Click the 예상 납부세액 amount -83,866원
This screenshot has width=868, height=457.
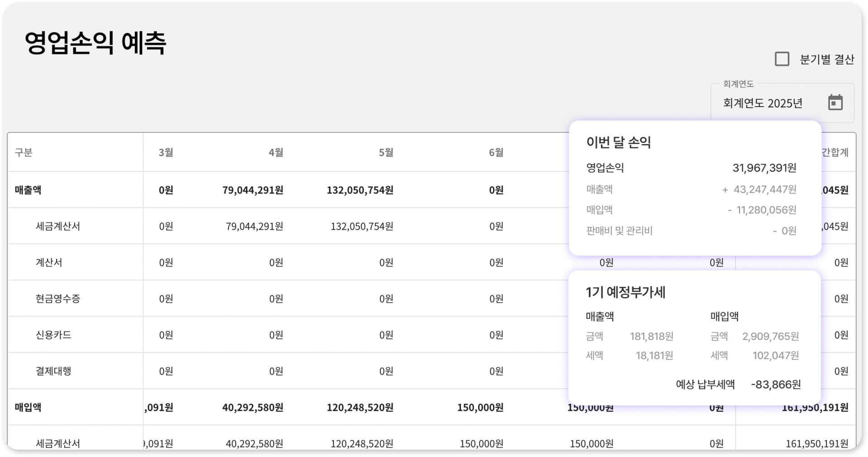[776, 385]
